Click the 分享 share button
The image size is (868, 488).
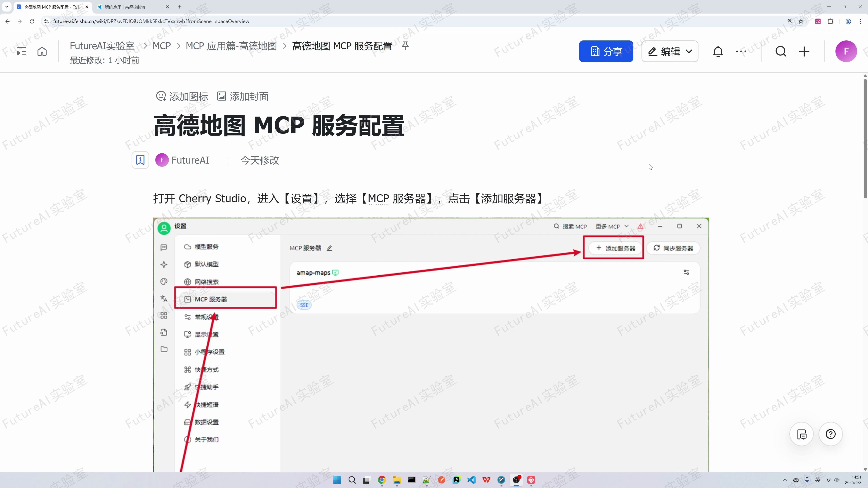tap(606, 51)
